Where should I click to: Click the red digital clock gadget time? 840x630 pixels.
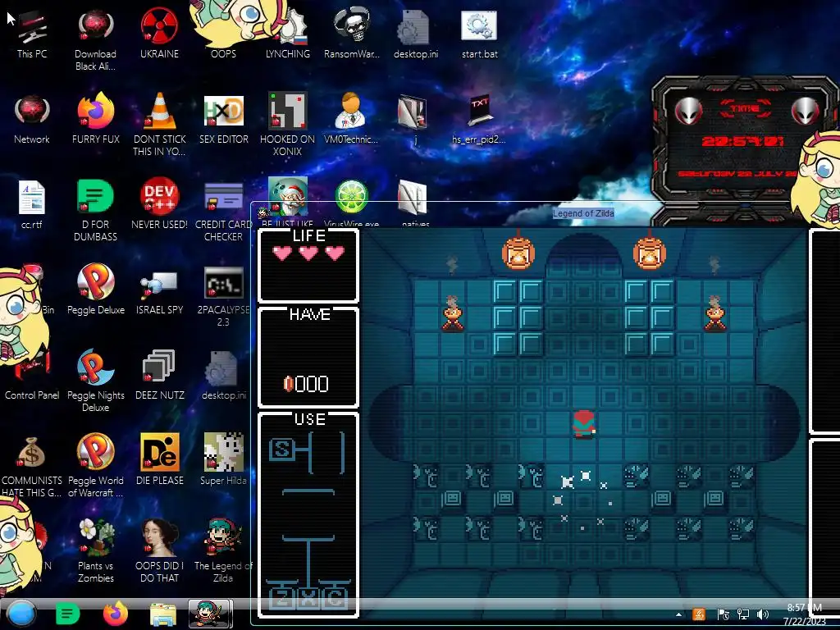(742, 141)
